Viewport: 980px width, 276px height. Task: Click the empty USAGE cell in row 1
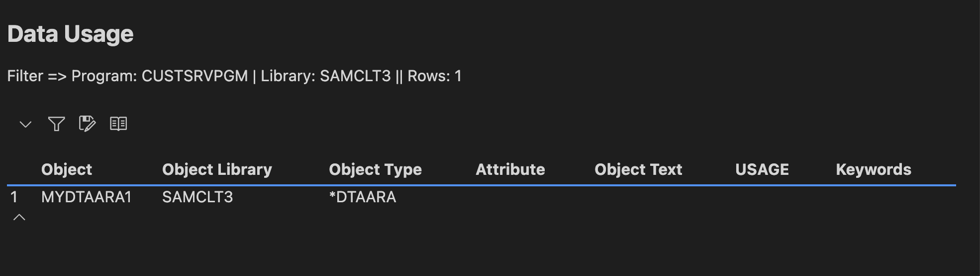coord(762,197)
